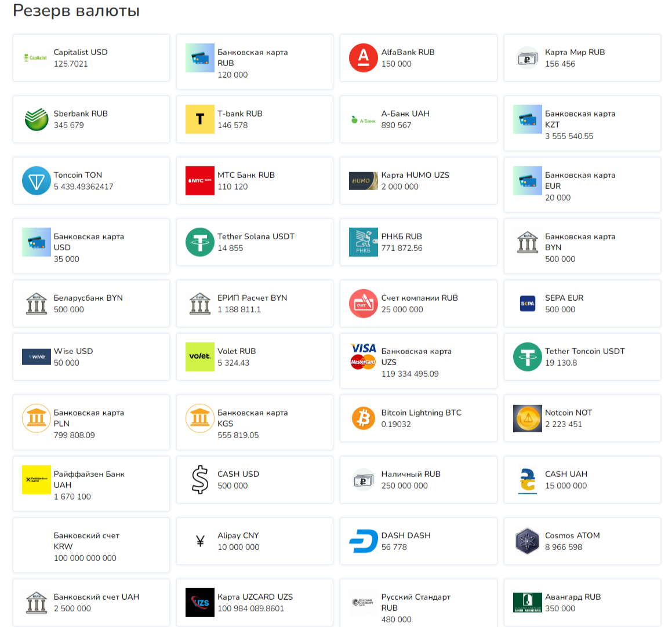Click the green Sberbank logo

coord(37,119)
